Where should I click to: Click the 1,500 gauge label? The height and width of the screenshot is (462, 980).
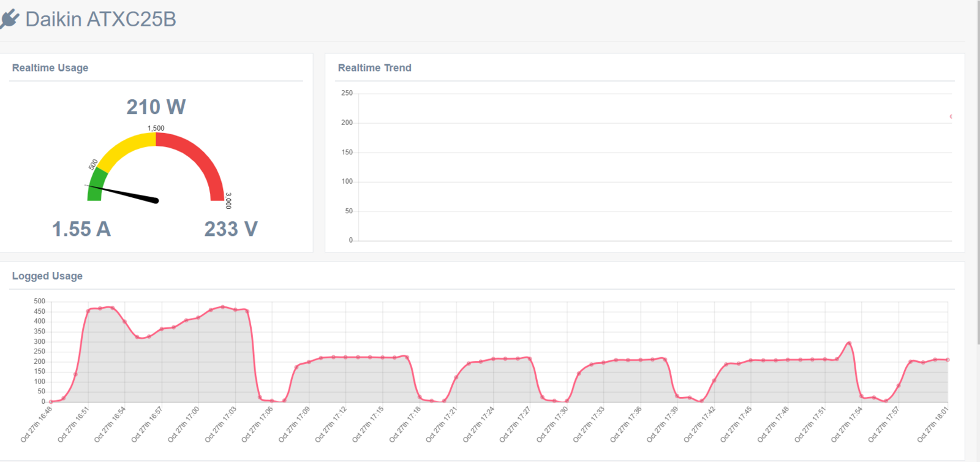156,128
